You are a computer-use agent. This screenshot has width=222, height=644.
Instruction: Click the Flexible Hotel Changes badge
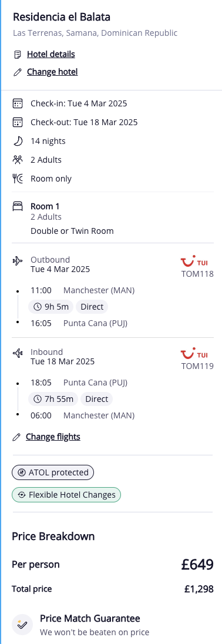point(66,495)
